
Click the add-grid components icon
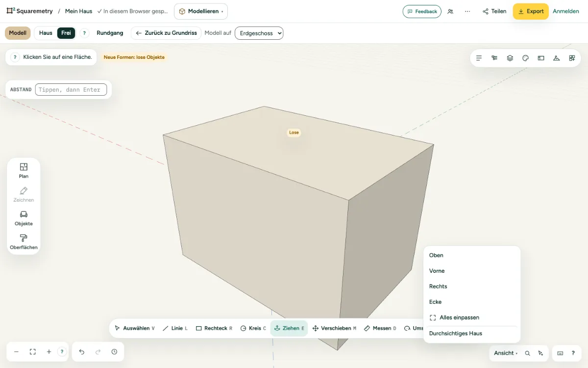click(x=572, y=58)
